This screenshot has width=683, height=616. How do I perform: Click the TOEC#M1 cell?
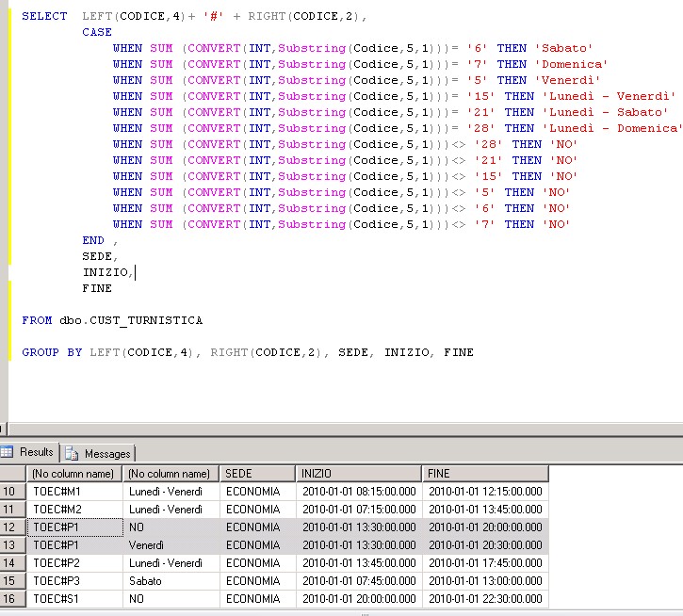pyautogui.click(x=75, y=492)
